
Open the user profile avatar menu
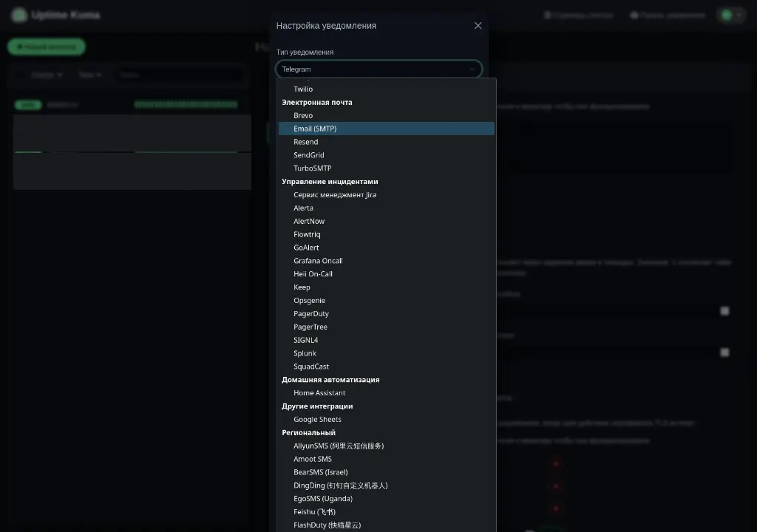tap(732, 15)
